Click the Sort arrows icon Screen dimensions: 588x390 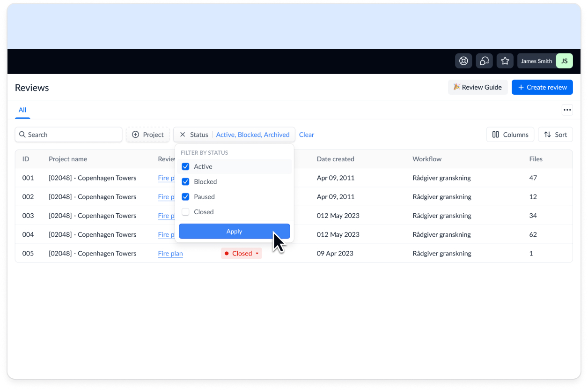547,135
